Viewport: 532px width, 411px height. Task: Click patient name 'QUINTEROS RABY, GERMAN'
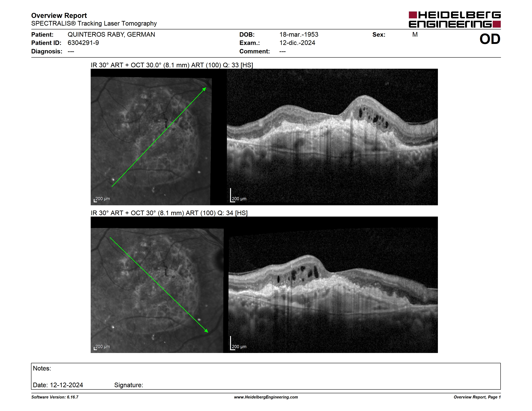pos(111,35)
